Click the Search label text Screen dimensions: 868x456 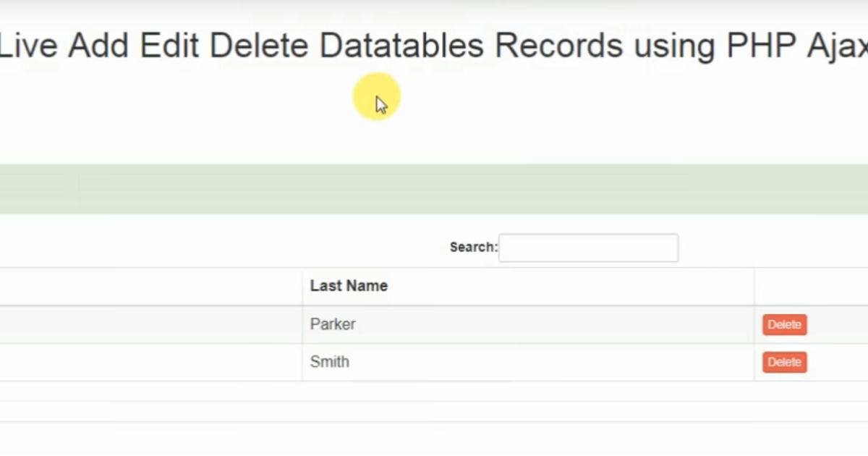(x=474, y=248)
